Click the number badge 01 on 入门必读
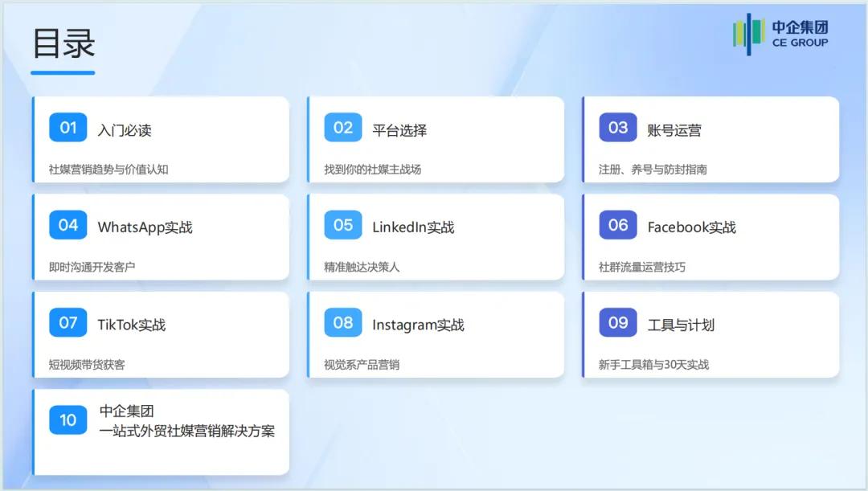 [68, 126]
